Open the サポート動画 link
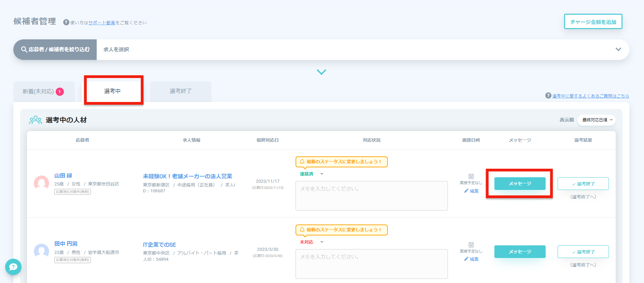 click(x=102, y=23)
